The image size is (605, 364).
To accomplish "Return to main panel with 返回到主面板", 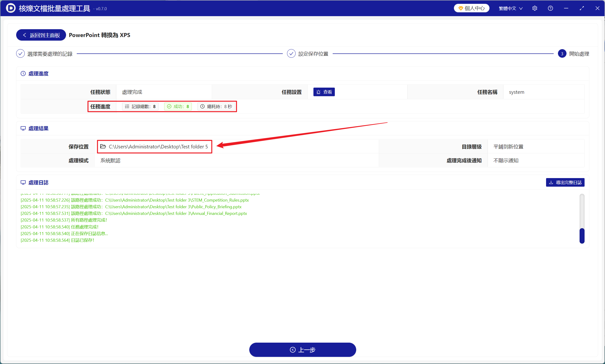I will click(x=41, y=35).
